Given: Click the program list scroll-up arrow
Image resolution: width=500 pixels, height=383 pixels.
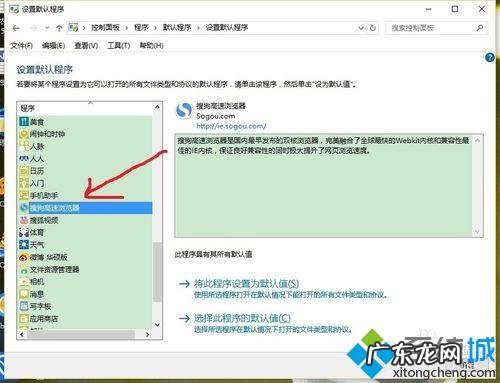Looking at the screenshot, I should [157, 107].
